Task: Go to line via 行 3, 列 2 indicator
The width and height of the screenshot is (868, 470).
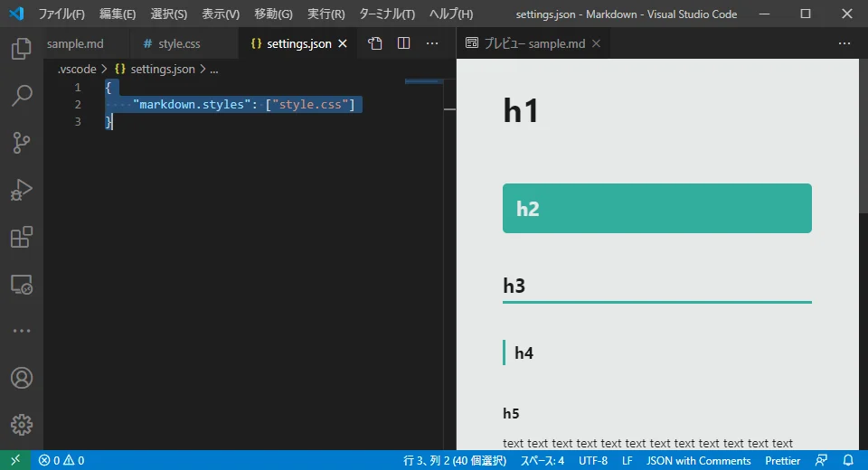Action: click(x=455, y=460)
